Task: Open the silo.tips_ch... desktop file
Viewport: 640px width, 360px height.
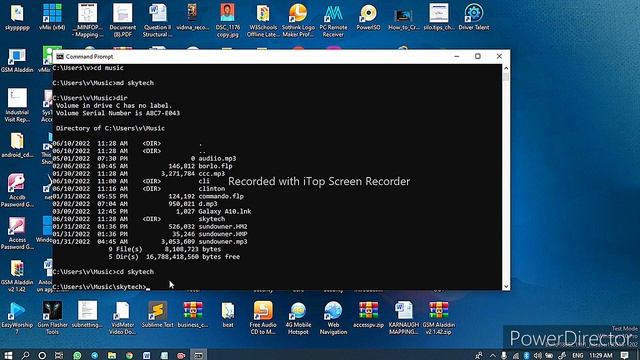Action: pyautogui.click(x=438, y=17)
